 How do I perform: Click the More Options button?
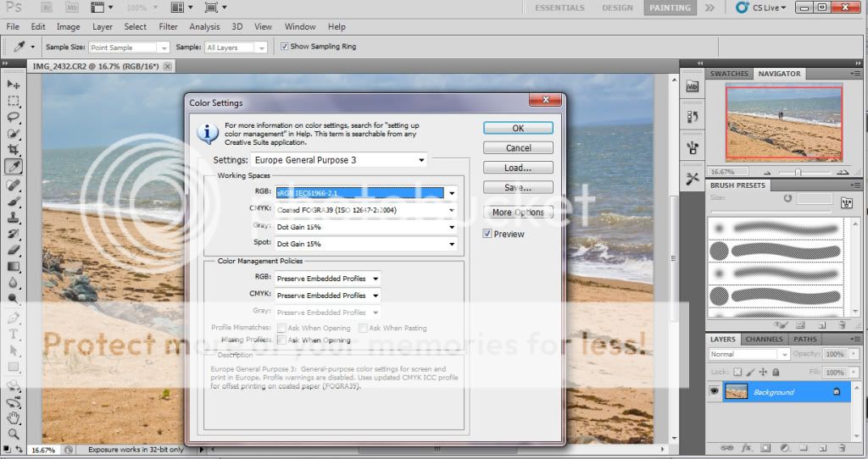pos(518,213)
